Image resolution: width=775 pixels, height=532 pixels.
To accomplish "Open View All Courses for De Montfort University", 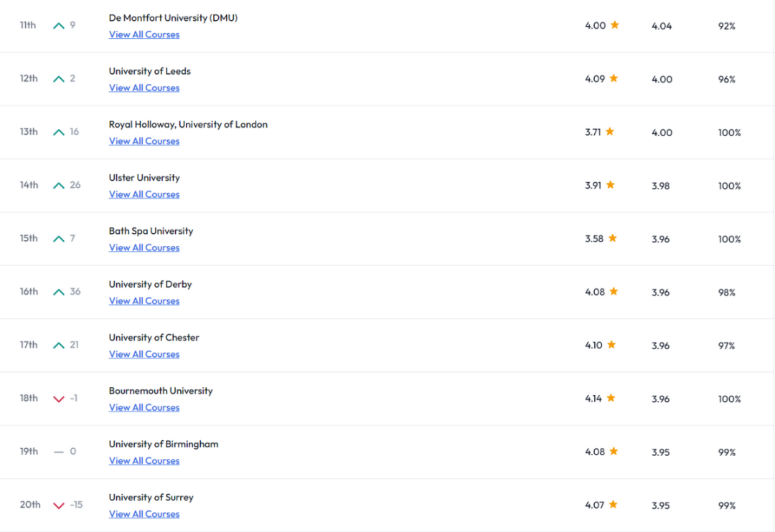I will (144, 34).
